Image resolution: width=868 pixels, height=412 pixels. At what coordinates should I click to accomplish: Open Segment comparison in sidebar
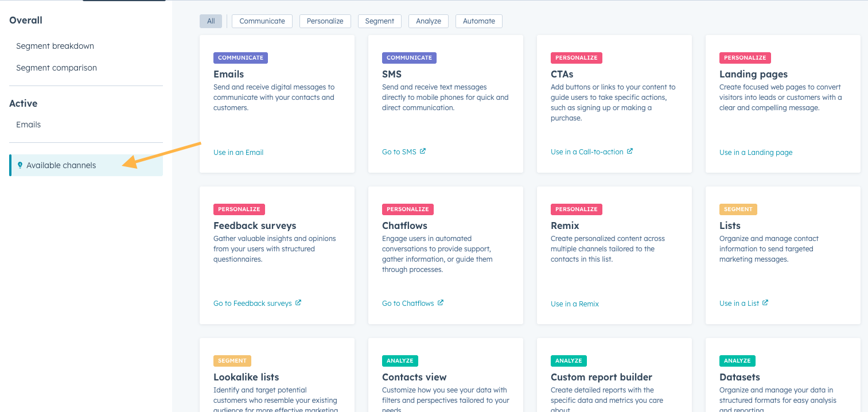point(56,68)
